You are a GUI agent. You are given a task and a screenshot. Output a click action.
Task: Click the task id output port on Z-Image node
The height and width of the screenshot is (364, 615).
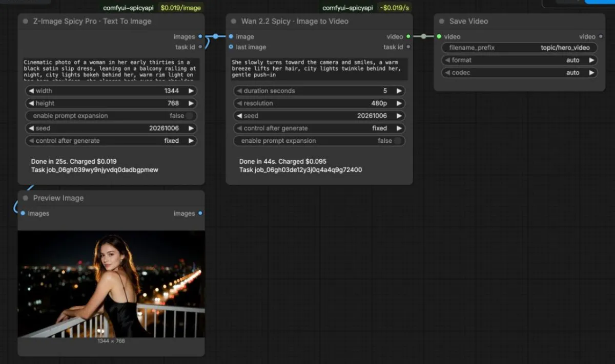200,47
